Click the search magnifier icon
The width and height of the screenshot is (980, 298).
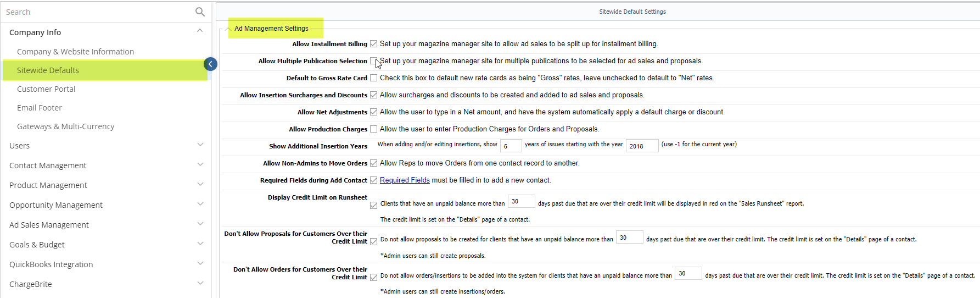click(x=200, y=12)
